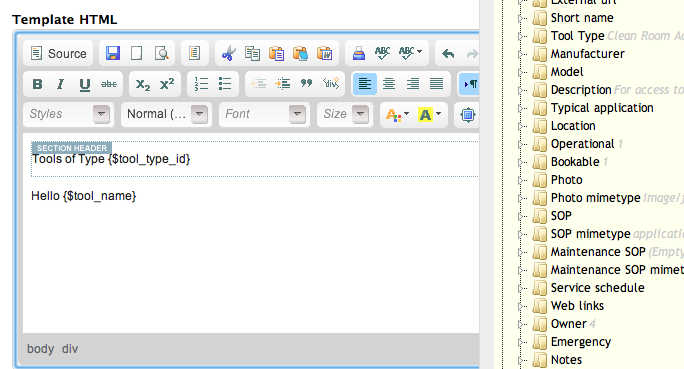Click the Check Spelling ABC icon
The height and width of the screenshot is (369, 684).
coord(382,54)
